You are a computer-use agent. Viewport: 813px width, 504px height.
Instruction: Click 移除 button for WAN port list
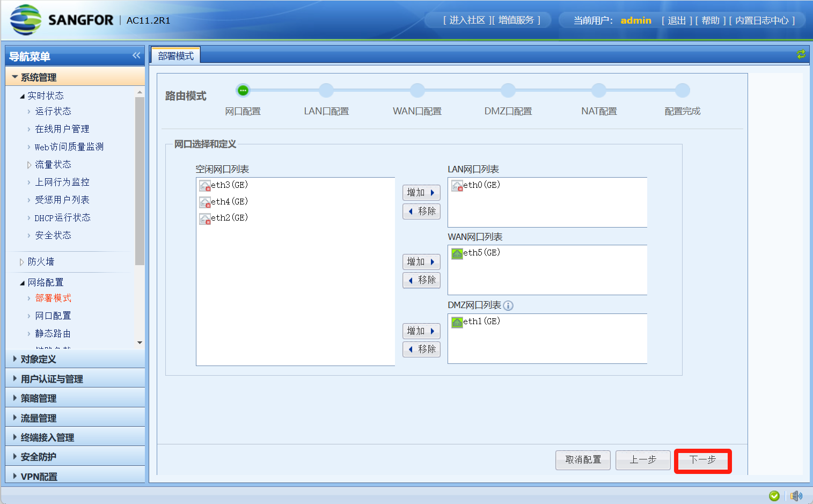[x=421, y=280]
